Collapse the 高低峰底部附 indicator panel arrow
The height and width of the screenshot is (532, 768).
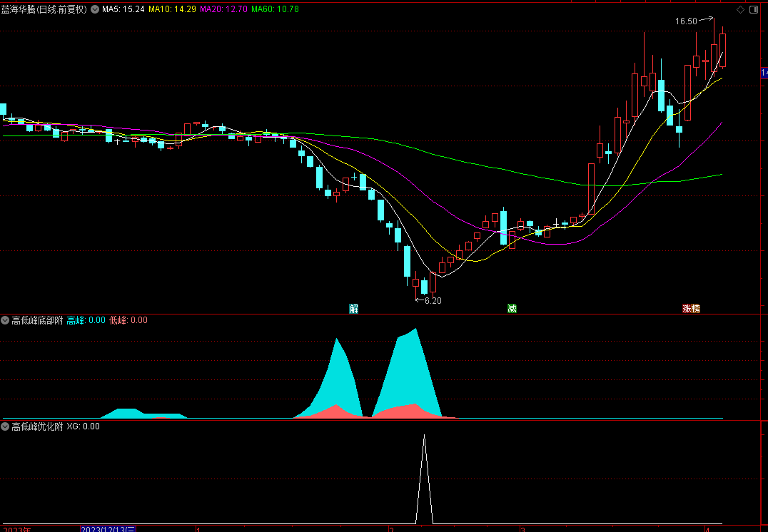[x=5, y=321]
